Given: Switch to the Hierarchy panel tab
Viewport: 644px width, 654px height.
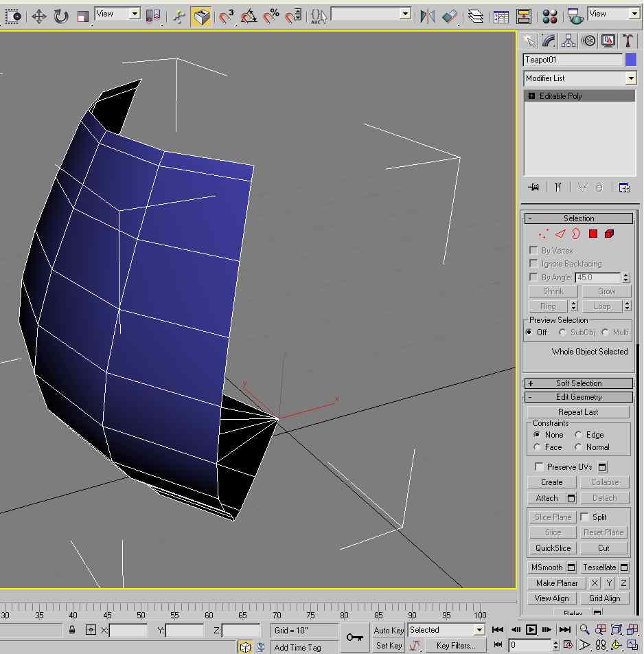Looking at the screenshot, I should click(x=568, y=41).
